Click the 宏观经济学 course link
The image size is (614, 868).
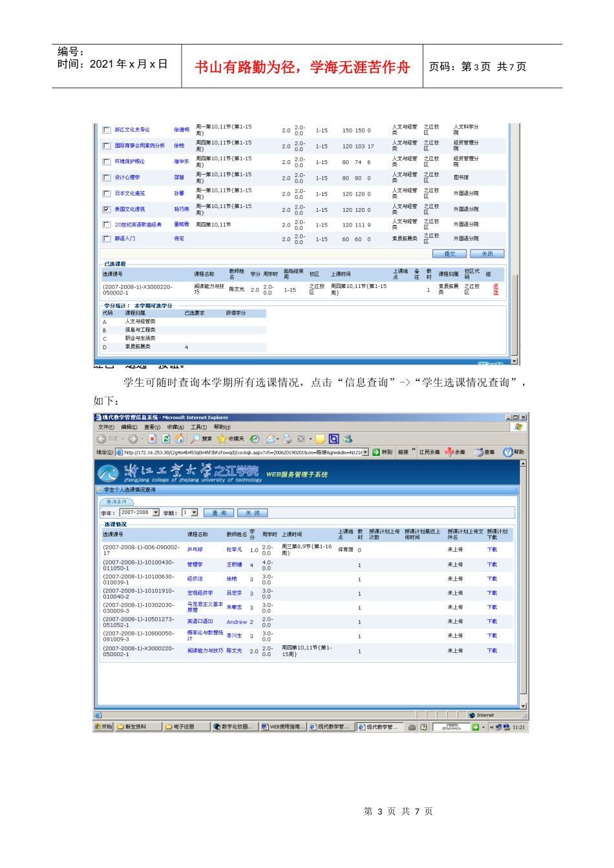200,593
